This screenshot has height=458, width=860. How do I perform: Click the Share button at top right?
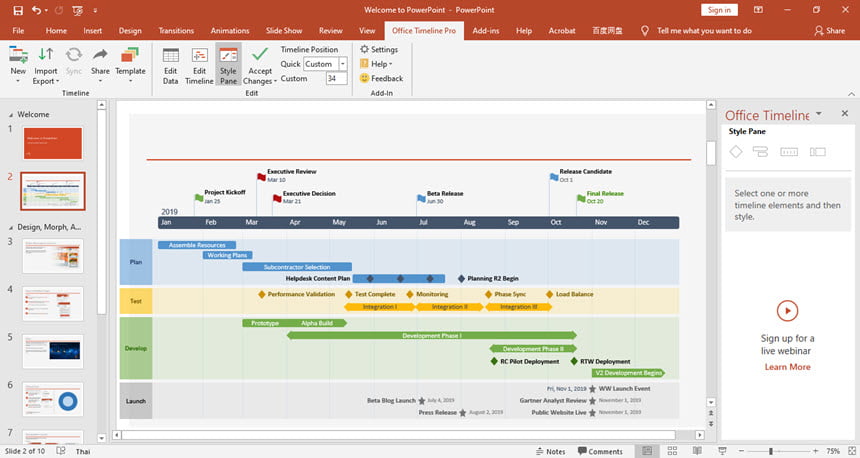[x=830, y=31]
